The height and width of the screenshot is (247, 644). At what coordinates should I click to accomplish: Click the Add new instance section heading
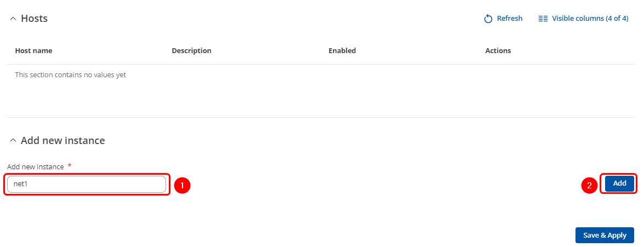tap(62, 141)
